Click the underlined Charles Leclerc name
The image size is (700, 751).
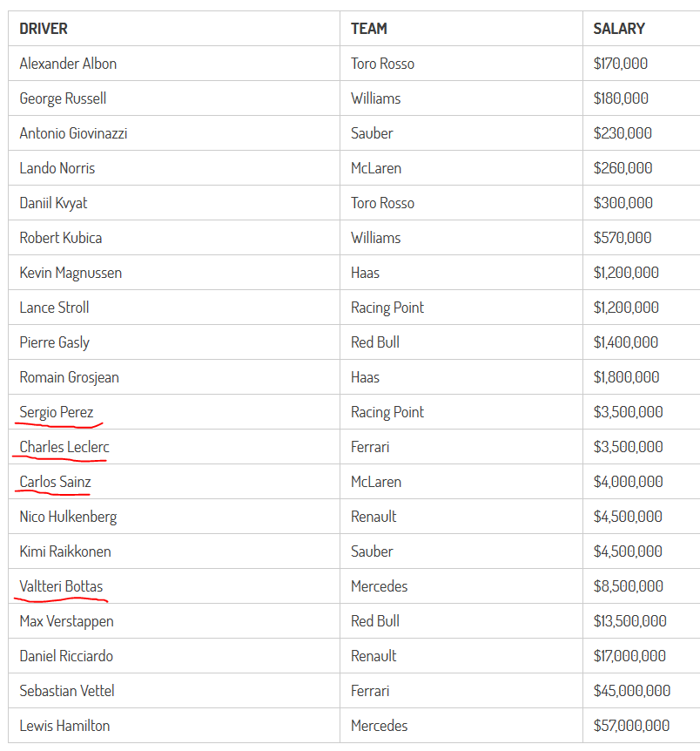(64, 447)
